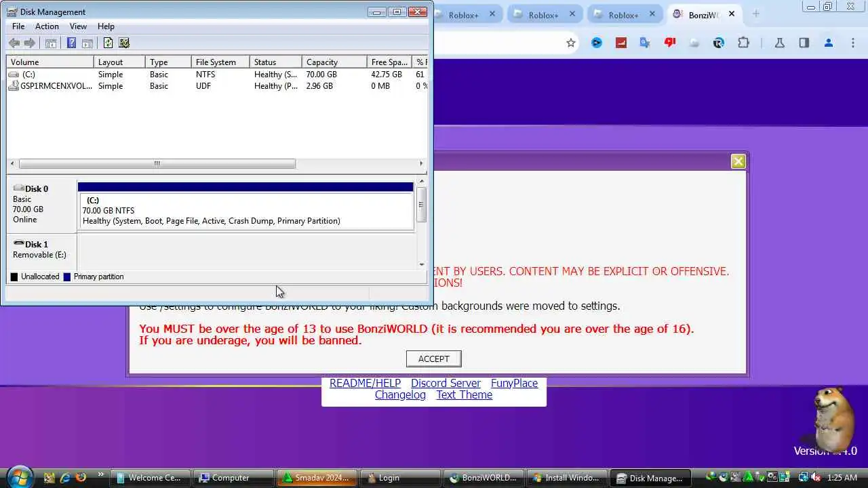Image resolution: width=868 pixels, height=488 pixels.
Task: Click the volume list scroll right arrow
Action: (x=421, y=163)
